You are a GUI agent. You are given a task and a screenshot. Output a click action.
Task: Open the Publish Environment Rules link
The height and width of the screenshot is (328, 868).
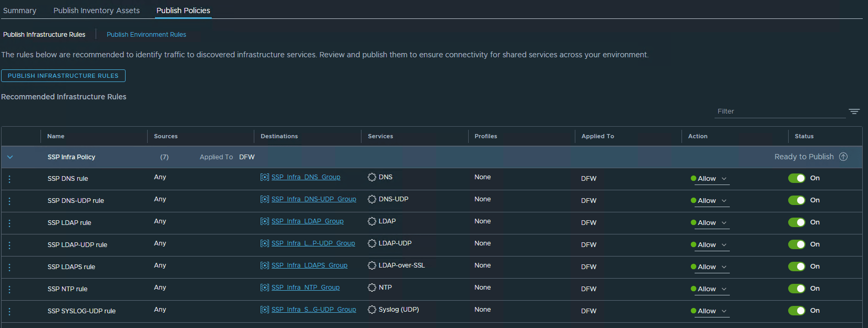pos(146,35)
